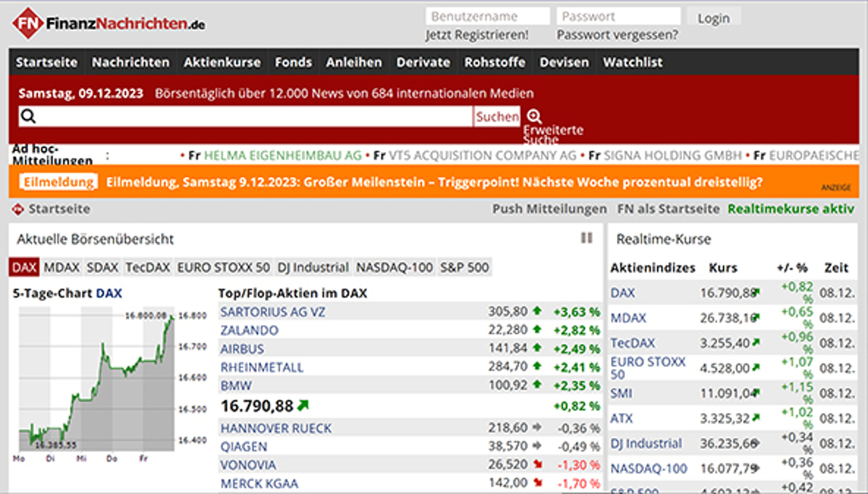Viewport: 868px width, 494px height.
Task: Focus the Benutzername input field
Action: pyautogui.click(x=487, y=16)
